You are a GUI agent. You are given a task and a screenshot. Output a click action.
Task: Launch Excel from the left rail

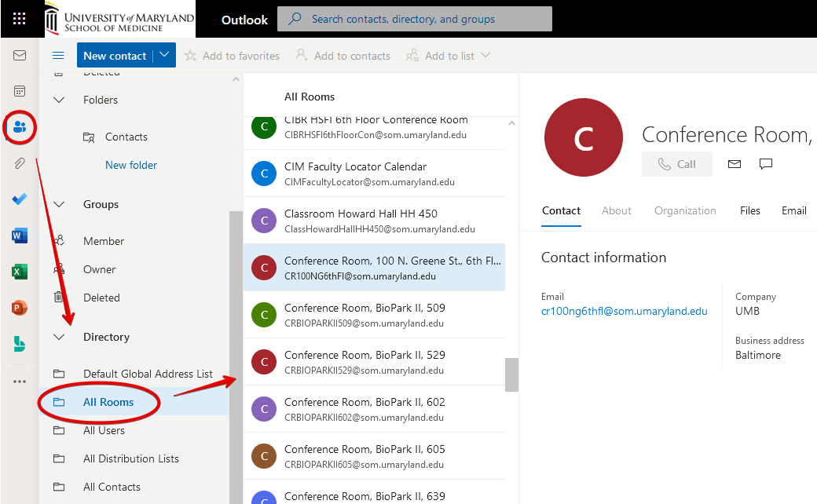tap(20, 272)
